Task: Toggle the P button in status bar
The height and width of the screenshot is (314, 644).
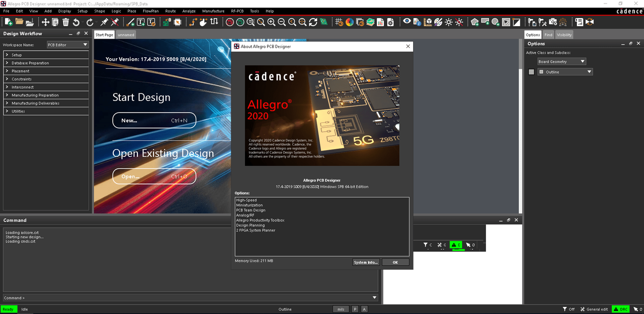Action: click(x=355, y=309)
